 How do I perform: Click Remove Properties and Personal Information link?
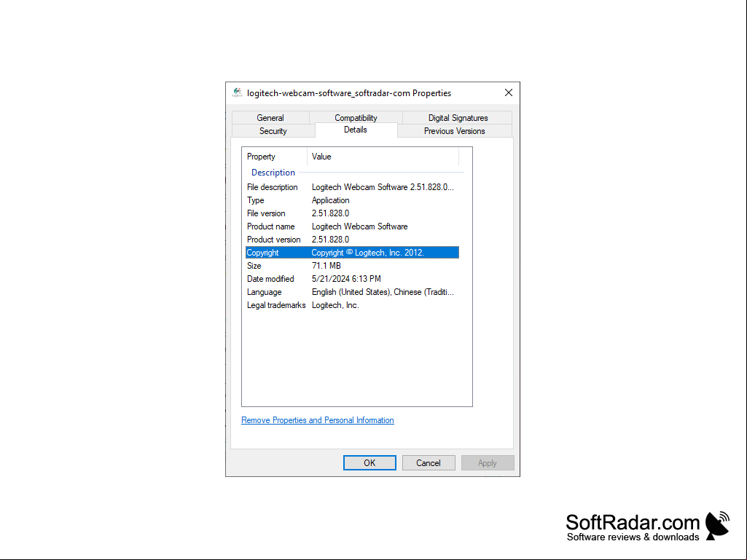coord(317,420)
